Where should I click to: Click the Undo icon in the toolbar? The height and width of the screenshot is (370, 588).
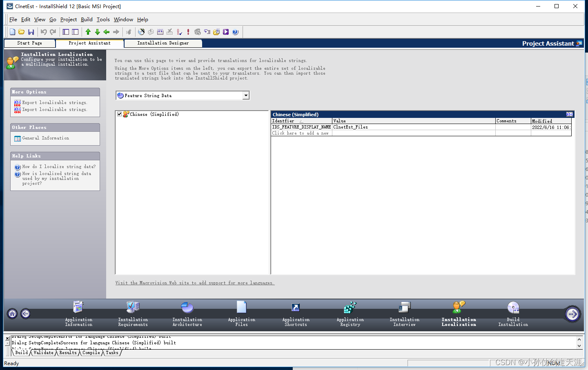coord(45,31)
